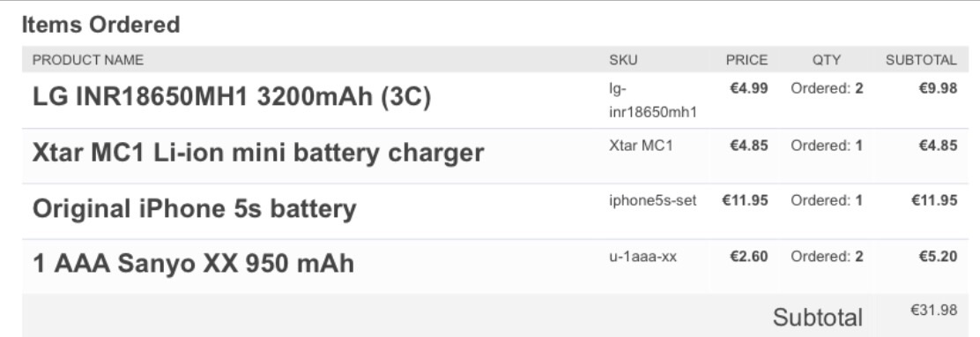The image size is (980, 337).
Task: Select the u-1aaa-xx SKU value
Action: click(642, 257)
